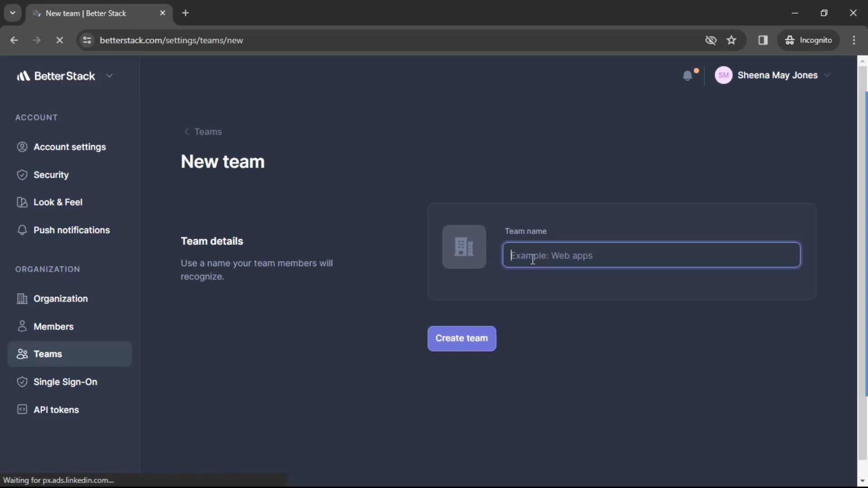Click the scrollbar up arrow
The height and width of the screenshot is (488, 868).
(x=862, y=61)
